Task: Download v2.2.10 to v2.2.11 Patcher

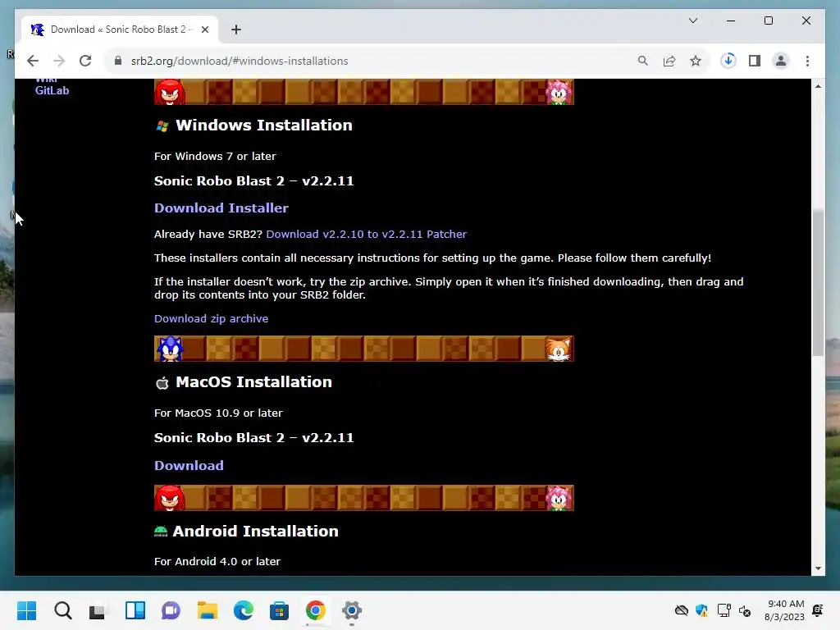Action: [367, 234]
